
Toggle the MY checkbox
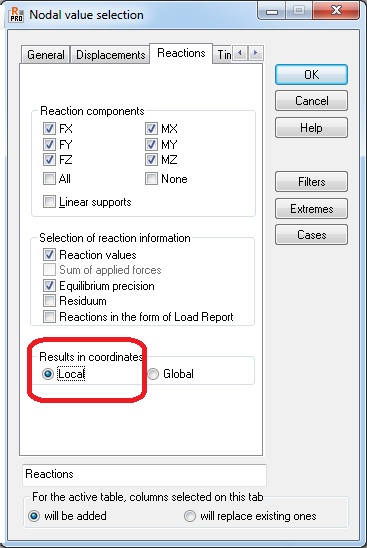tap(151, 144)
